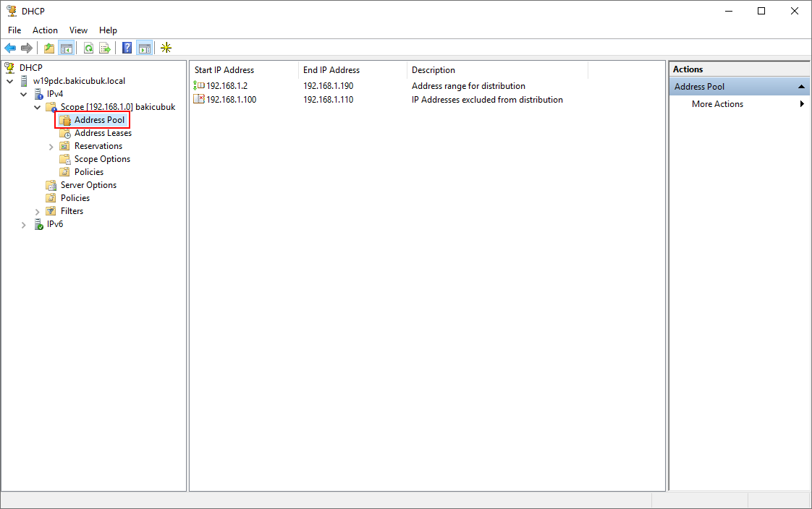Image resolution: width=812 pixels, height=509 pixels.
Task: Click the Forward arrow toolbar icon
Action: 27,48
